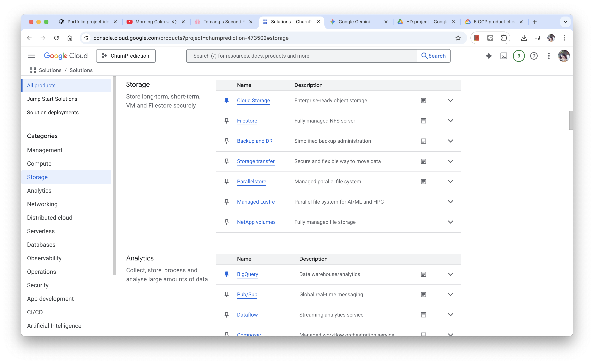594x364 pixels.
Task: Open documentation icon for Parallelstore
Action: coord(423,181)
